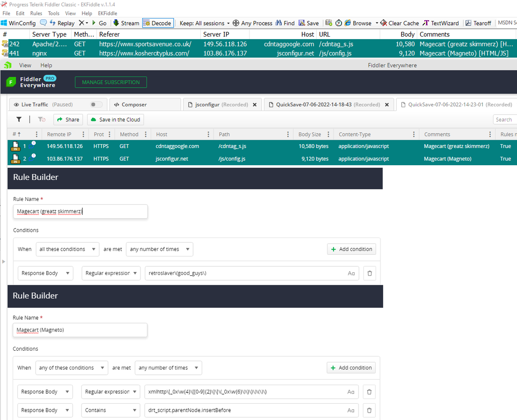517x420 pixels.
Task: Edit the Magecart (Magneto) rule name field
Action: (x=80, y=330)
